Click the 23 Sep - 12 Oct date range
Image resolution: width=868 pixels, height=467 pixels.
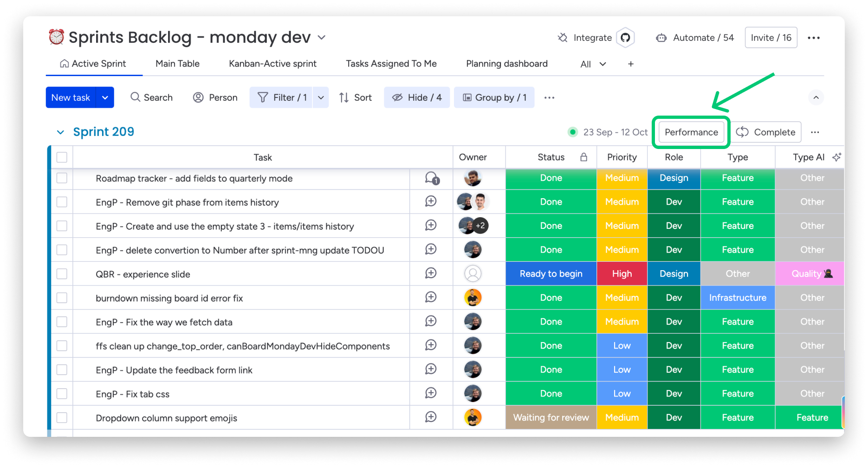[615, 132]
